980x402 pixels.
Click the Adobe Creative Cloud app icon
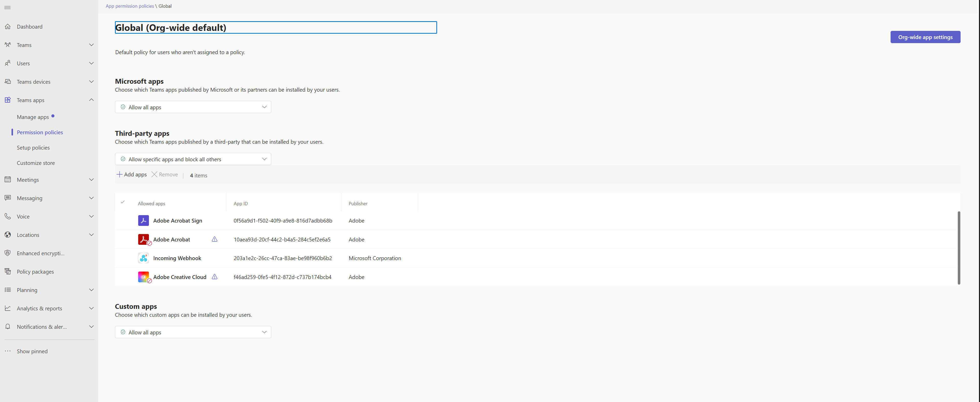click(x=143, y=277)
